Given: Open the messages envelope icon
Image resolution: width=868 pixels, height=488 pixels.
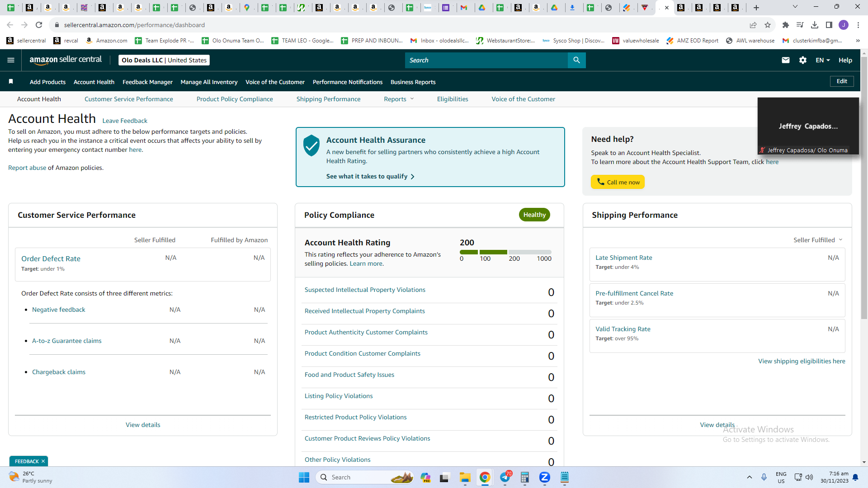Looking at the screenshot, I should 786,60.
